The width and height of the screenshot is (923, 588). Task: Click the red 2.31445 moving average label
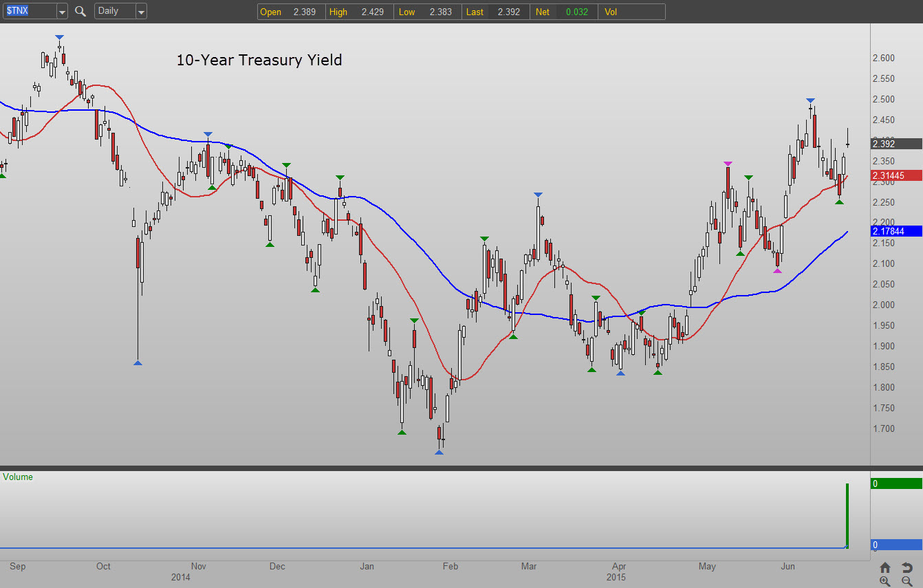tap(895, 176)
